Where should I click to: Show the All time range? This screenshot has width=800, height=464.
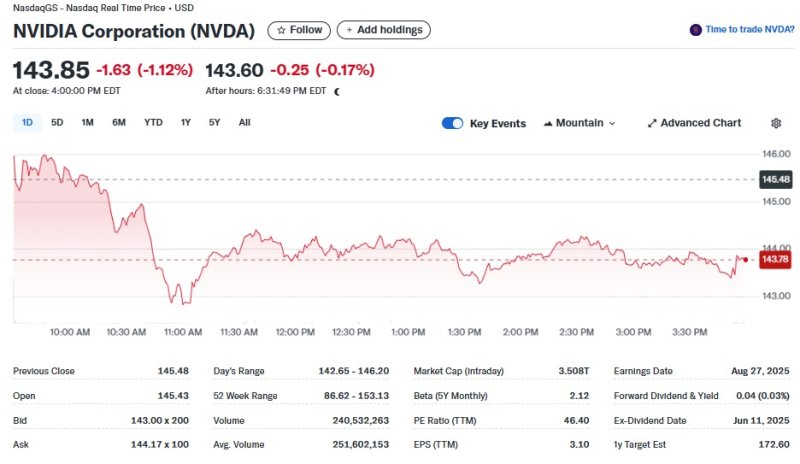coord(244,122)
